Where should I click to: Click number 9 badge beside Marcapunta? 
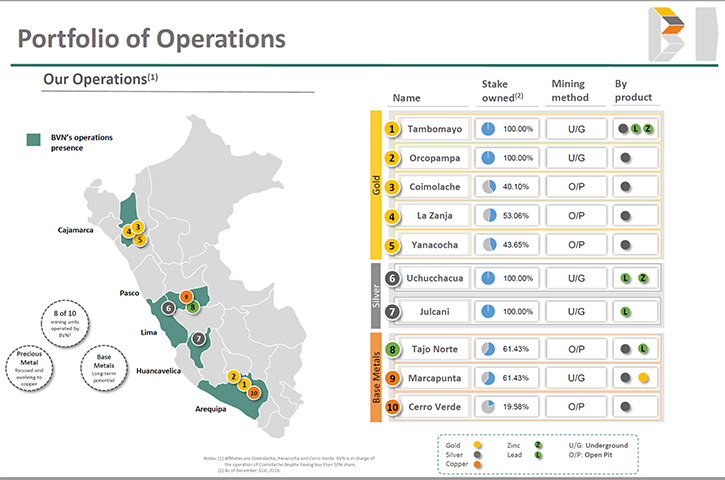tap(392, 378)
